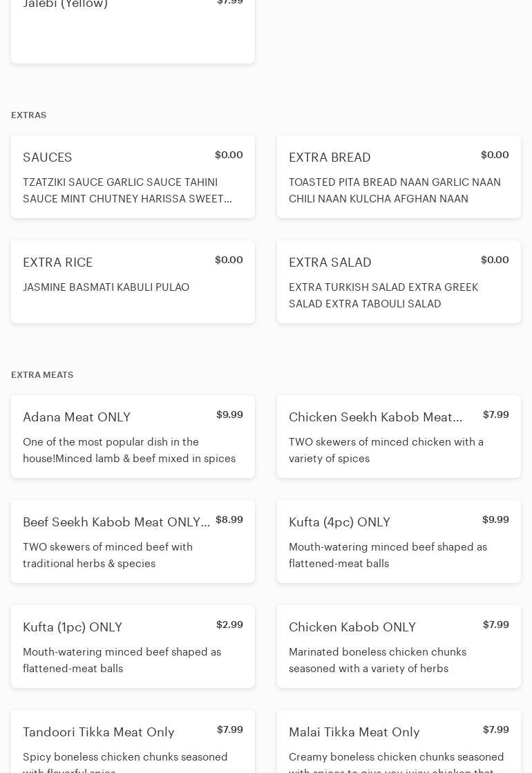
Task: Open the Chicken Seekh Kabob Meat card
Action: tap(399, 437)
